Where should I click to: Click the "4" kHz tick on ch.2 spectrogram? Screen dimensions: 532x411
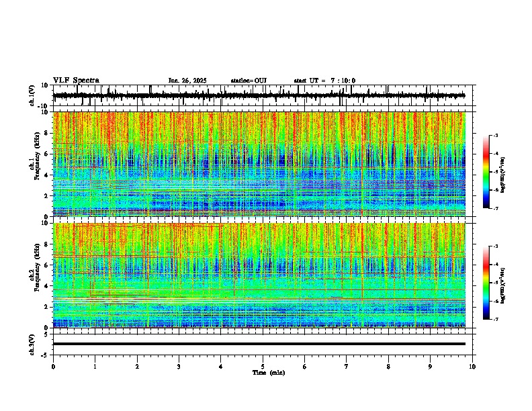coord(47,286)
